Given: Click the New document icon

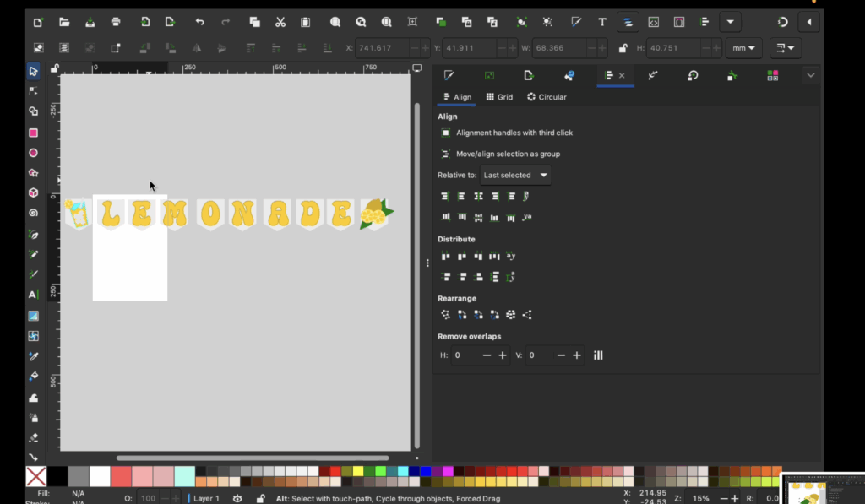Looking at the screenshot, I should coord(38,22).
